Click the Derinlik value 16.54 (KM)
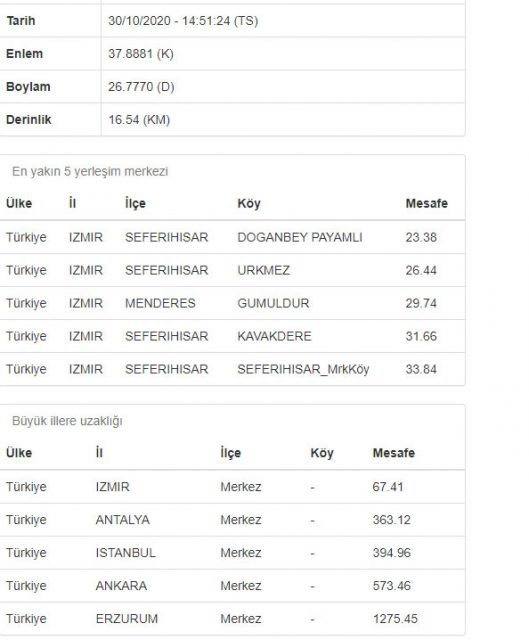 [x=139, y=120]
